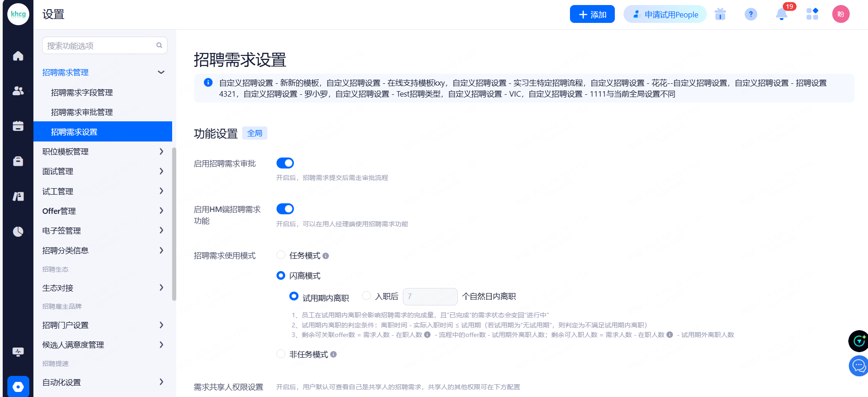868x397 pixels.
Task: Open the apps grid icon
Action: click(x=812, y=15)
